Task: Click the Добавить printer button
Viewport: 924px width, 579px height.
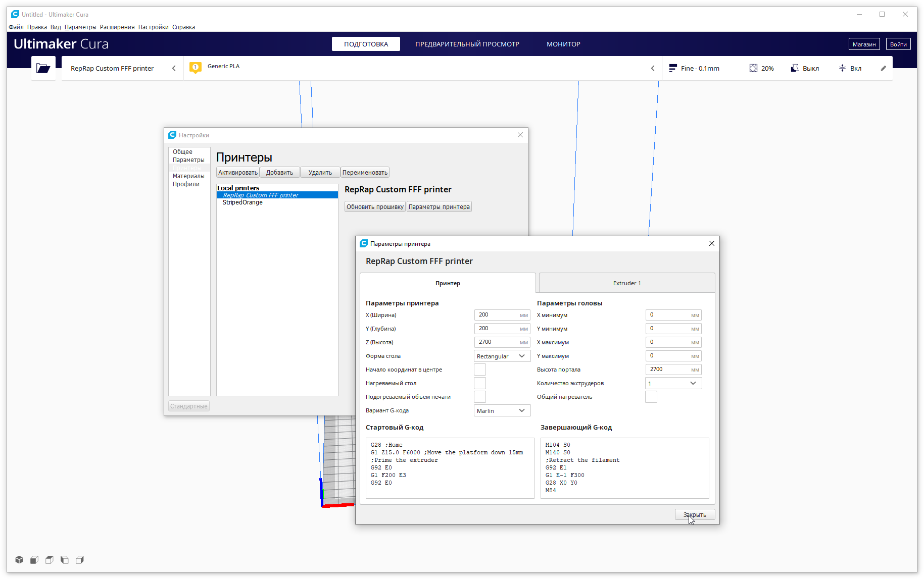Action: coord(280,172)
